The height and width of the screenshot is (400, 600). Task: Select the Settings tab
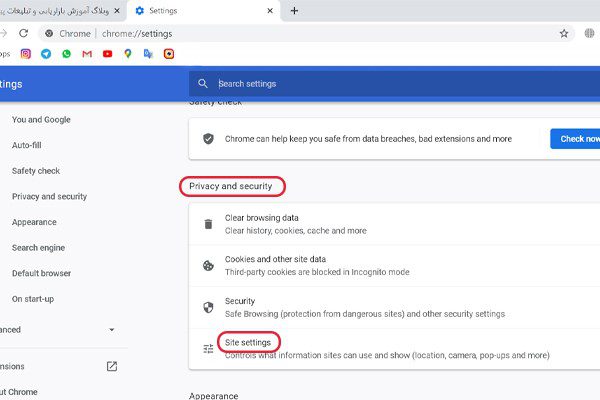pos(203,11)
